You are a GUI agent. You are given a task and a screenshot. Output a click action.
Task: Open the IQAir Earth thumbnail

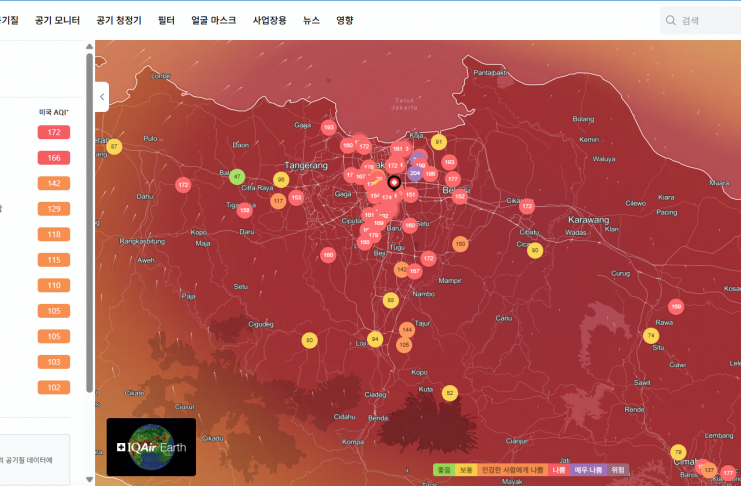pyautogui.click(x=151, y=447)
